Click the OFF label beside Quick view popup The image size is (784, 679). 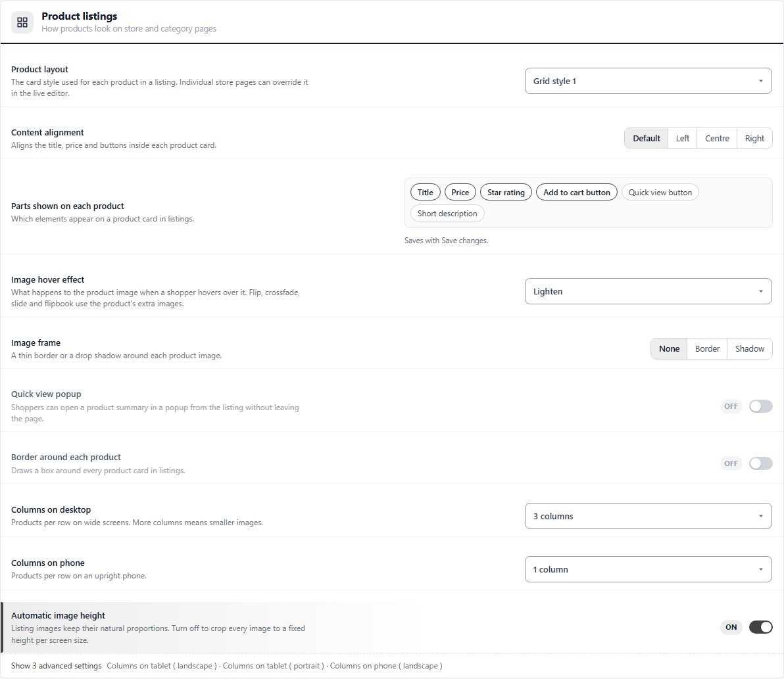tap(731, 406)
